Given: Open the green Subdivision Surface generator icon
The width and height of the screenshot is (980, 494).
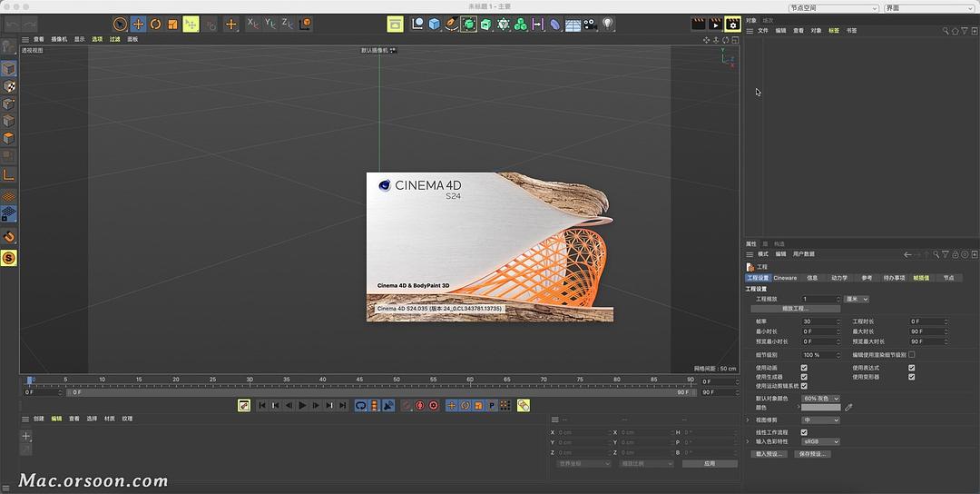Looking at the screenshot, I should click(x=469, y=25).
